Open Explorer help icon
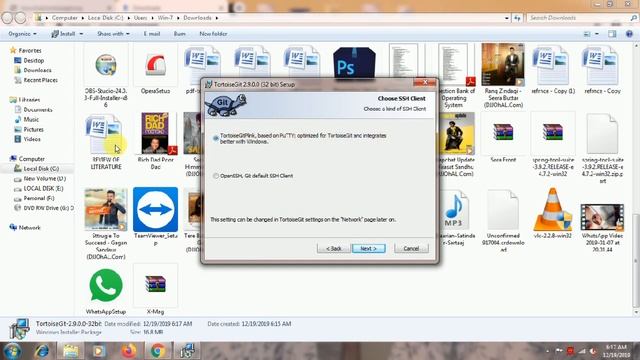 tap(629, 34)
